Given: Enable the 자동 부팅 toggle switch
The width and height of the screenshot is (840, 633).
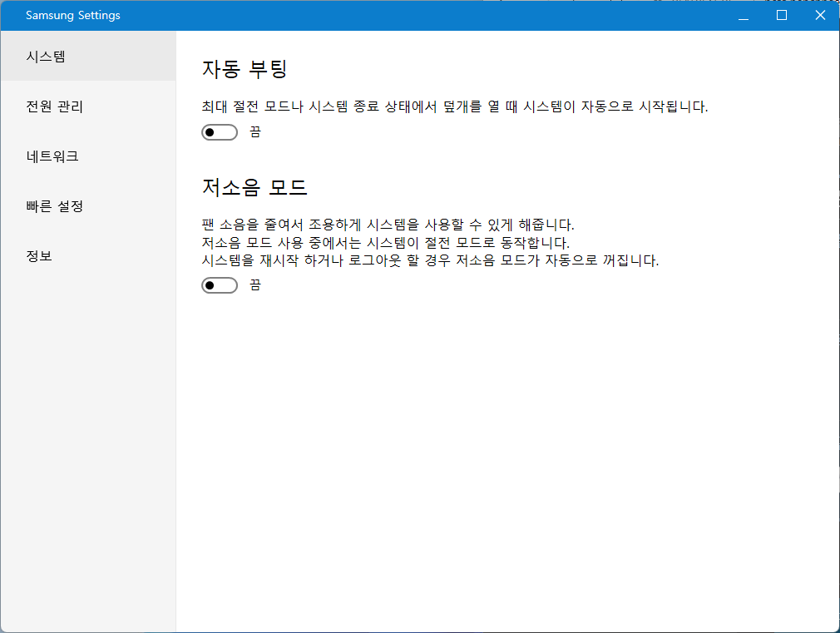Looking at the screenshot, I should 220,132.
